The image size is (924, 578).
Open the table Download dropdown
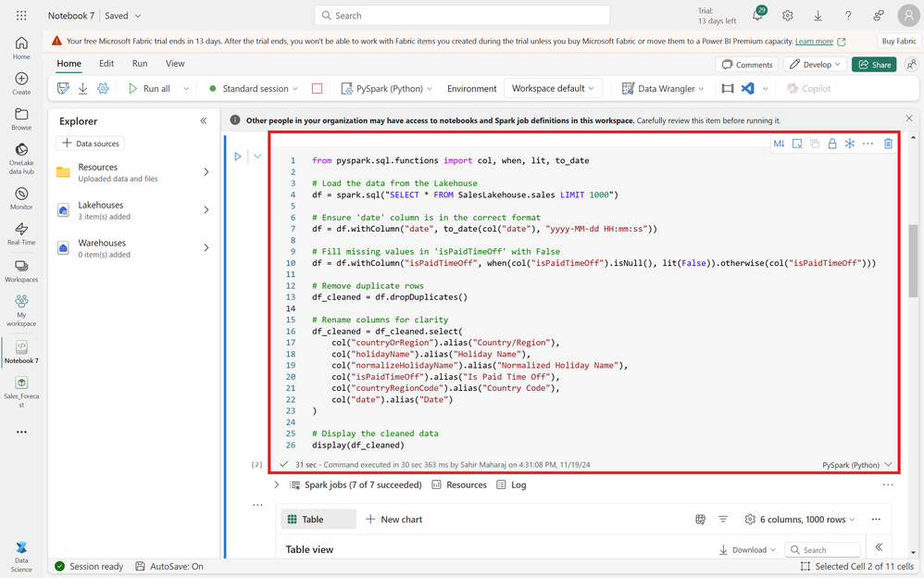tap(747, 549)
